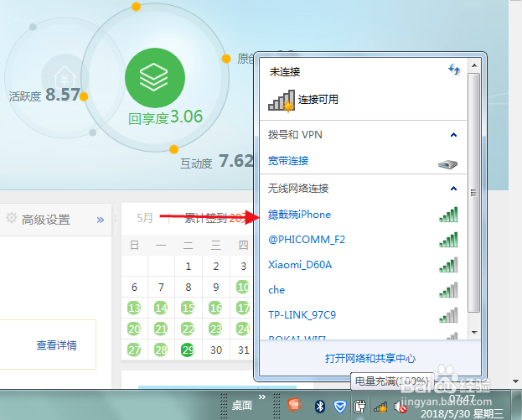The image size is (522, 420).
Task: Click the refresh network list icon
Action: click(x=454, y=70)
